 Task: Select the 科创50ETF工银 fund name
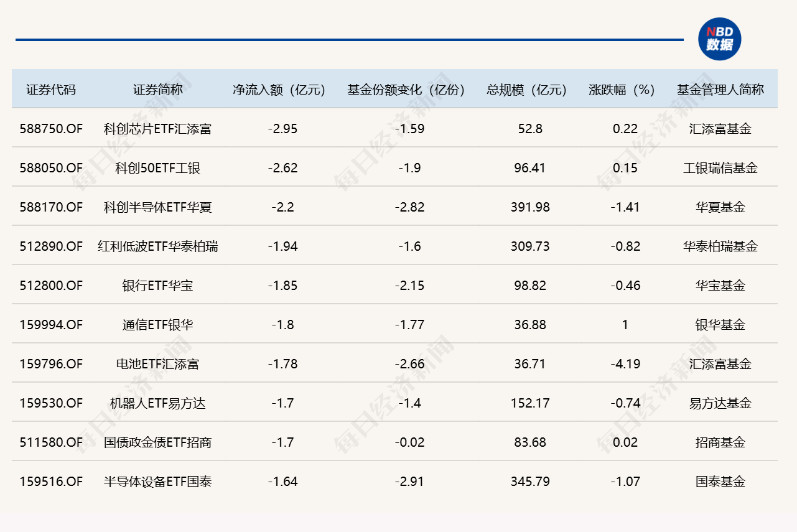click(158, 168)
